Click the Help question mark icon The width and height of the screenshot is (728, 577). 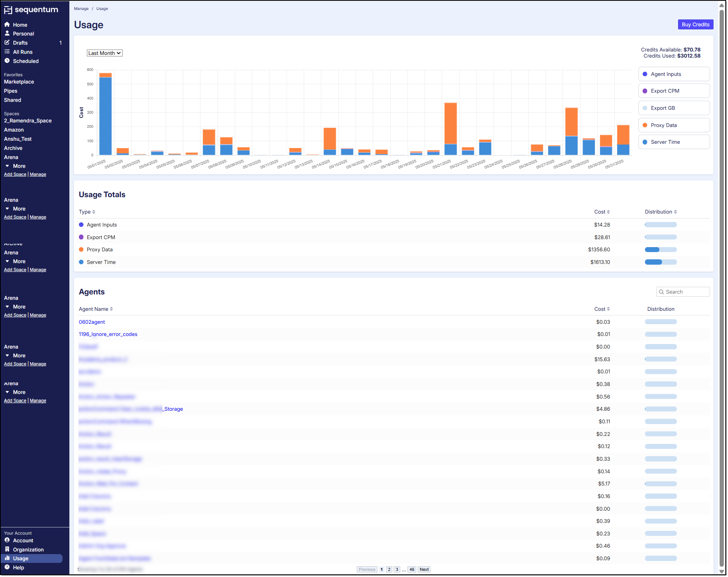click(x=7, y=567)
